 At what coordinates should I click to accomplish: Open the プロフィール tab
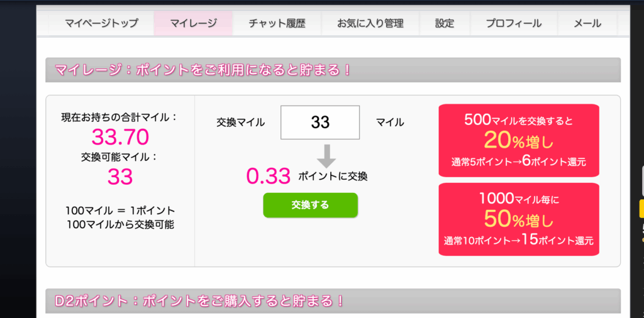(x=513, y=24)
